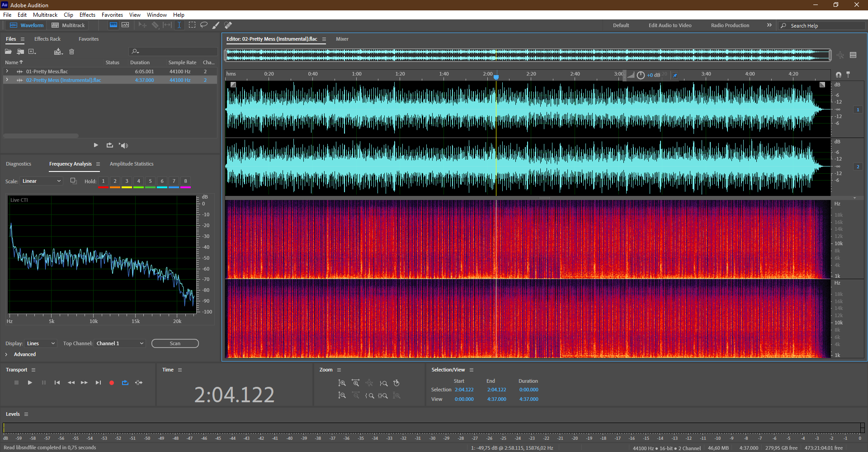Select the Edit Audio to Video workspace
Screen dimensions: 868x452
click(x=670, y=25)
